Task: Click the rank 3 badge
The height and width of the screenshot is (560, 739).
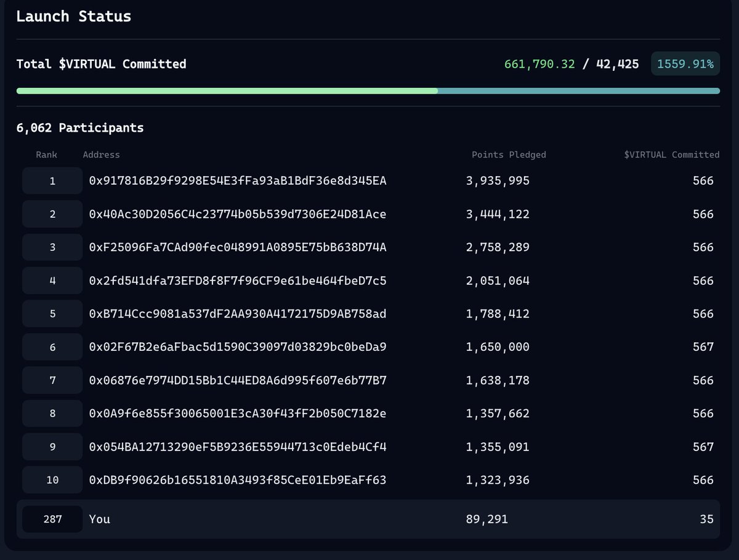Action: pos(52,247)
